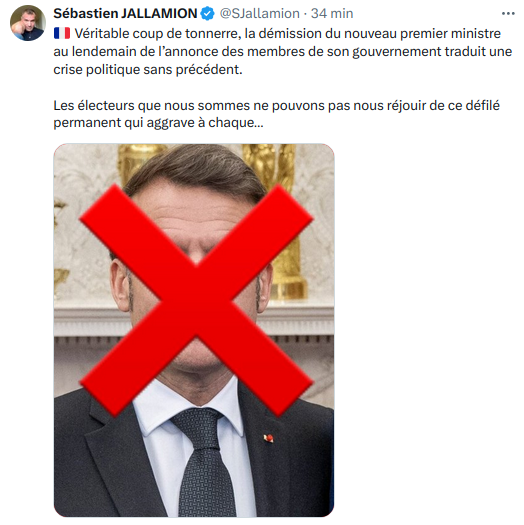Open the 34 min timestamp link
The height and width of the screenshot is (525, 524).
coord(332,14)
